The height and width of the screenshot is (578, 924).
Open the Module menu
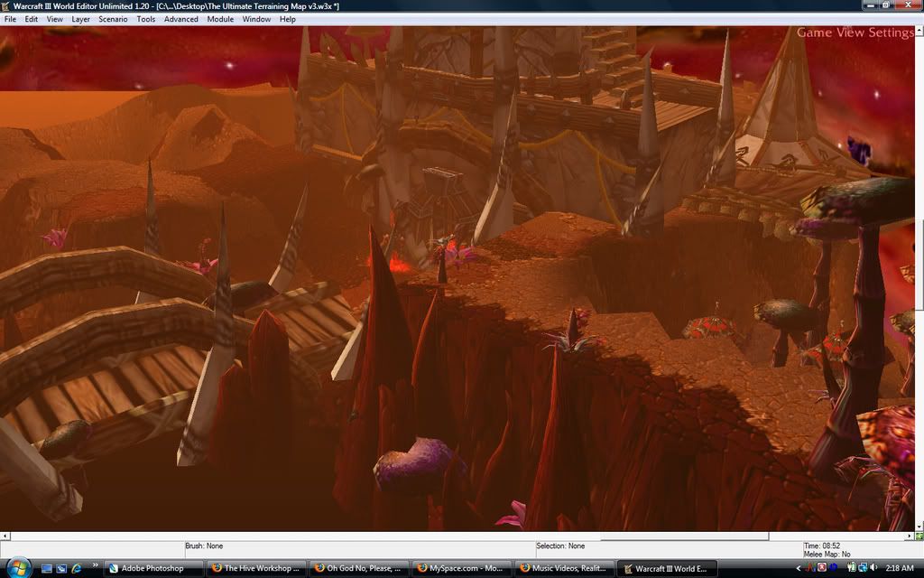point(220,19)
